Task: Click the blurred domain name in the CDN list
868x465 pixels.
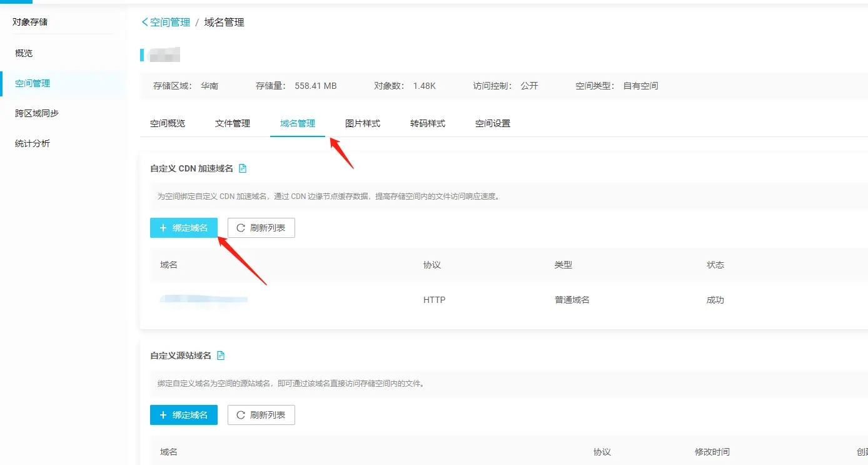Action: [x=204, y=300]
